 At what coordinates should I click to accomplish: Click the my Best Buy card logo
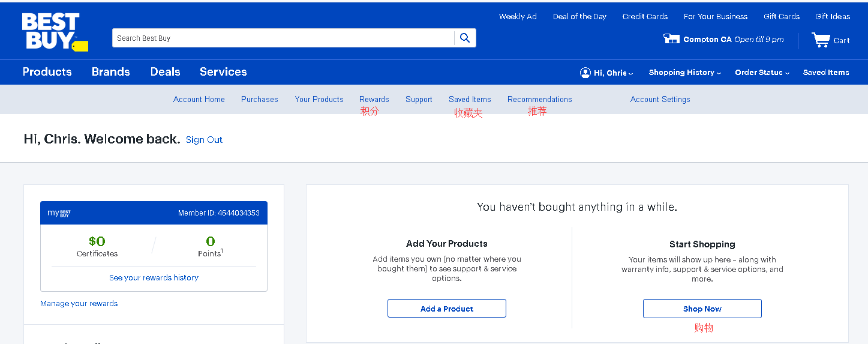[x=59, y=213]
